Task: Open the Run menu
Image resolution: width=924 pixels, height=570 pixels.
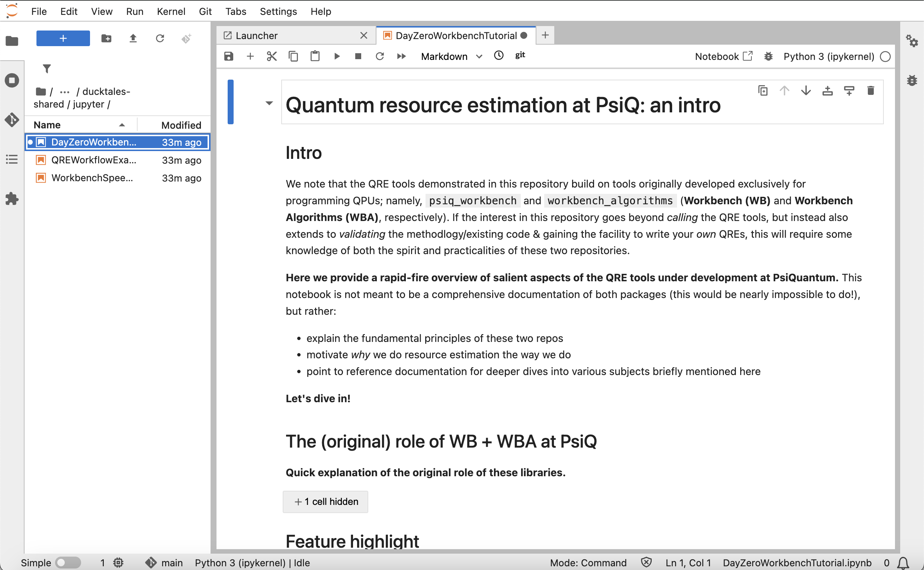Action: pyautogui.click(x=135, y=11)
